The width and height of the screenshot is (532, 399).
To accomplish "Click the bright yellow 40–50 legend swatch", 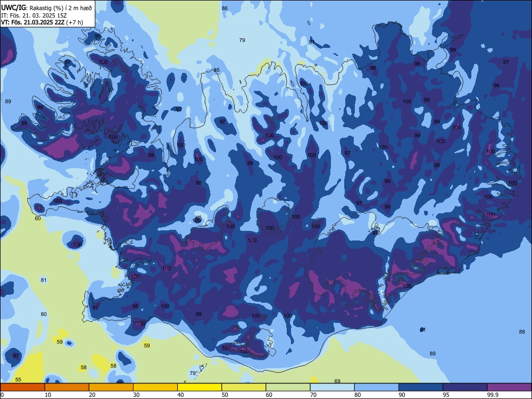I will click(x=199, y=387).
